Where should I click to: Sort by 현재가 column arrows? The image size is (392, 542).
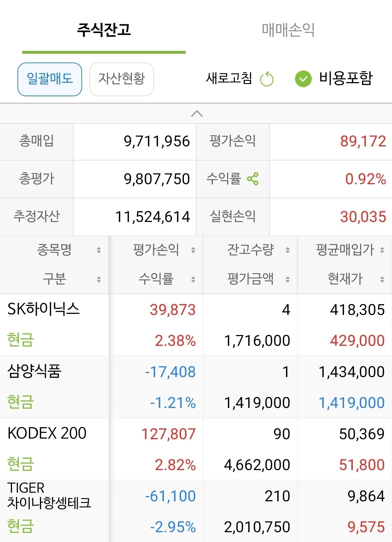tap(382, 279)
